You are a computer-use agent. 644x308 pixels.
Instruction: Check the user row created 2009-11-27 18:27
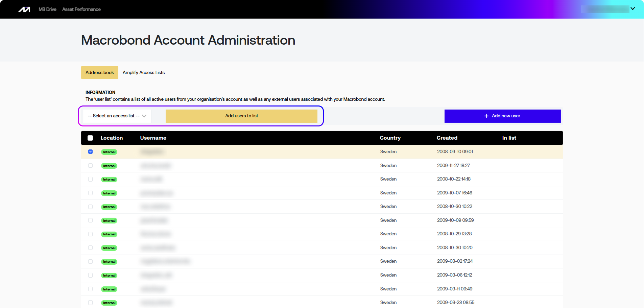pyautogui.click(x=90, y=166)
